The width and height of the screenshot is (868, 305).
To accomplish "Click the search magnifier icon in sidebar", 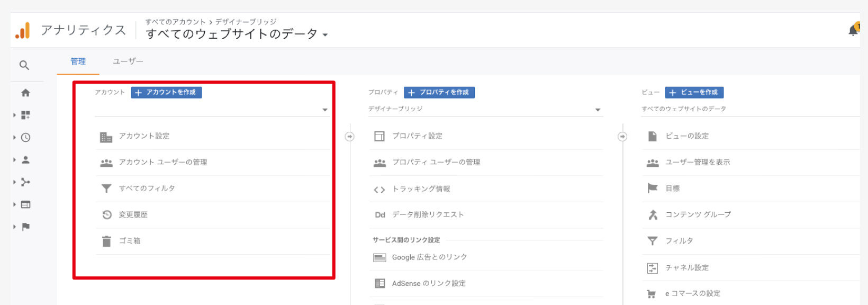I will click(x=24, y=65).
